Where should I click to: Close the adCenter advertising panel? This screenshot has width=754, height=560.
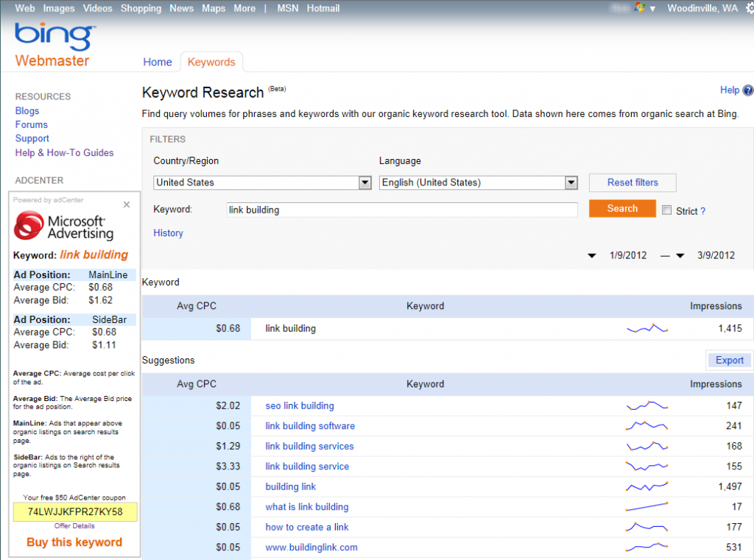(127, 205)
